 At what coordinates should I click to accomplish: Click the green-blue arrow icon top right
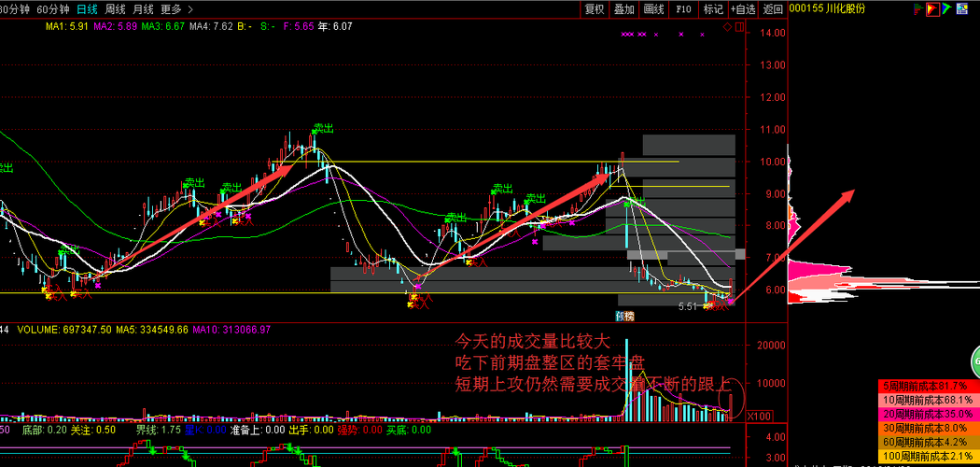click(947, 8)
